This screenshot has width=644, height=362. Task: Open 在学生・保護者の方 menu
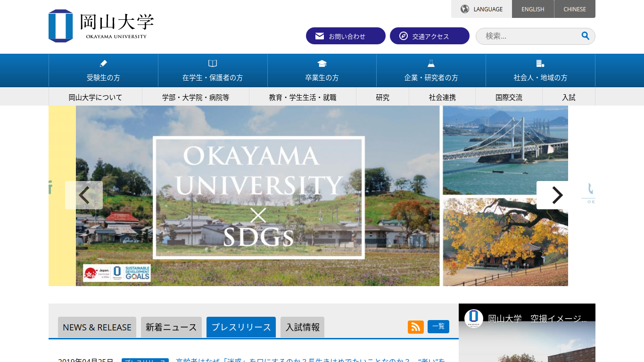tap(213, 71)
